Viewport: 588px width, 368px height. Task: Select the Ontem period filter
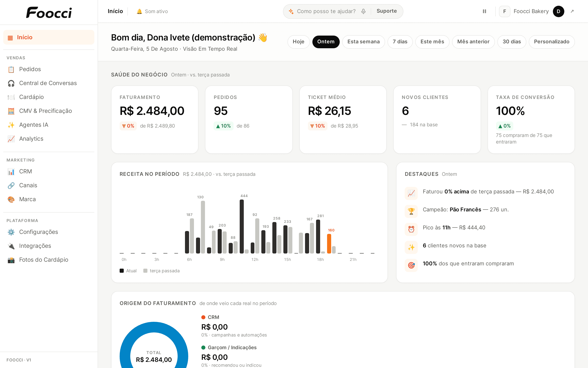[326, 42]
